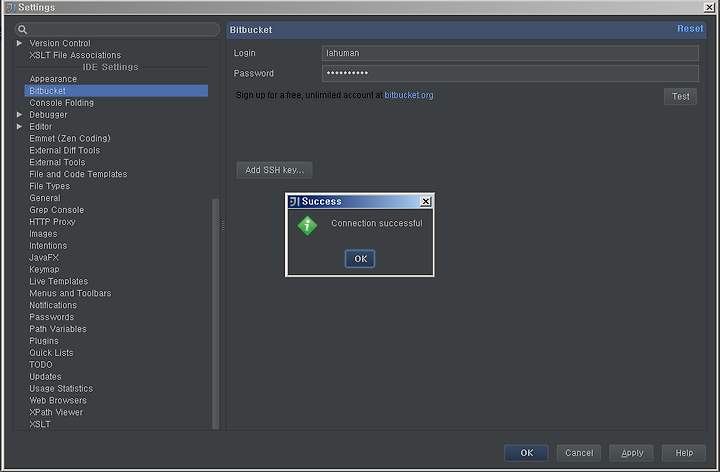Open HTTP Proxy settings
The width and height of the screenshot is (720, 472).
(x=52, y=222)
